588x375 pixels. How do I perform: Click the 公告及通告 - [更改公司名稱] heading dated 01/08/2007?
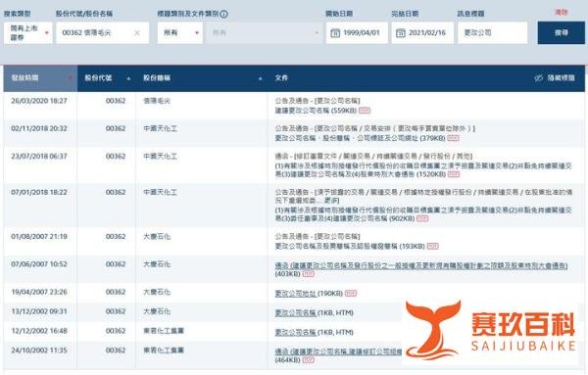coord(318,236)
